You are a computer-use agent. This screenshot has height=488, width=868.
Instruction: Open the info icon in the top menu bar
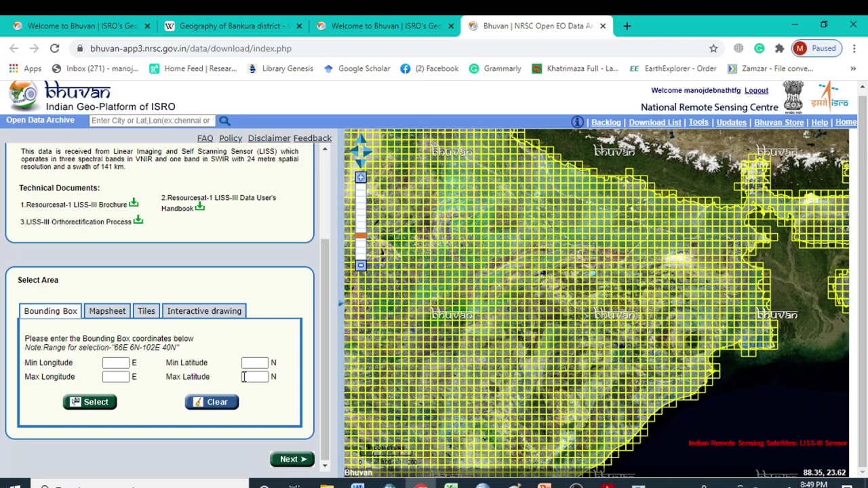(577, 122)
